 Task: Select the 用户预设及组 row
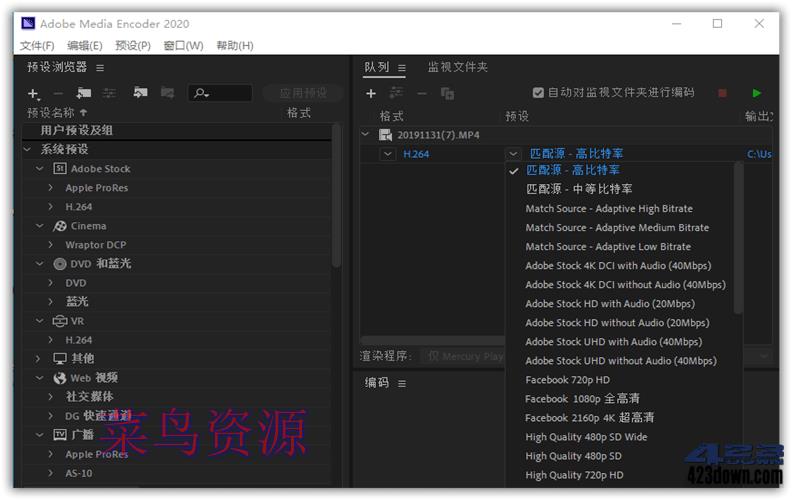[177, 131]
